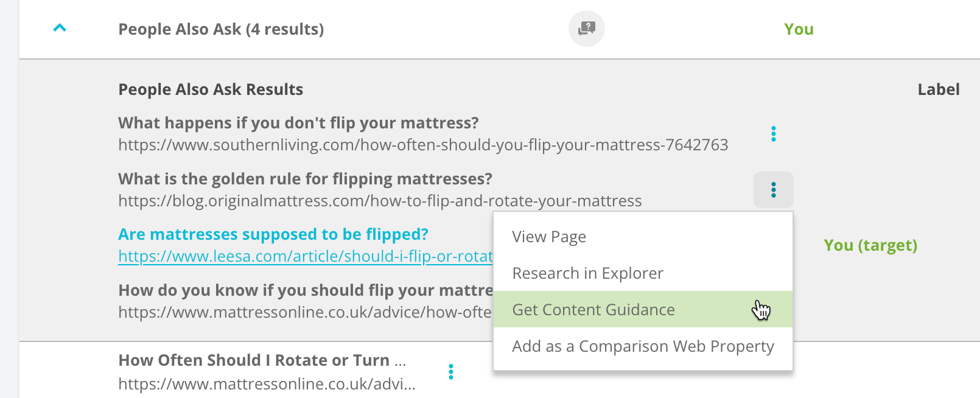
Task: Collapse the People Also Ask section chevron
Action: [60, 28]
